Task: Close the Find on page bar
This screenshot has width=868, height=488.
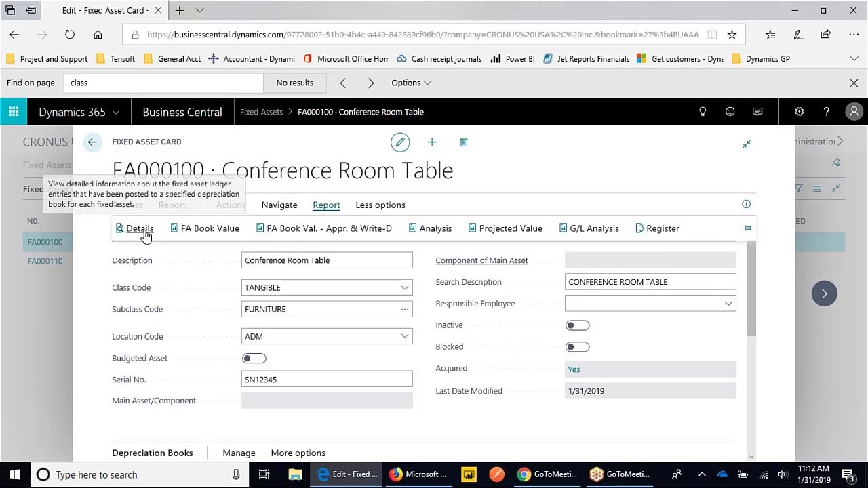Action: 854,83
